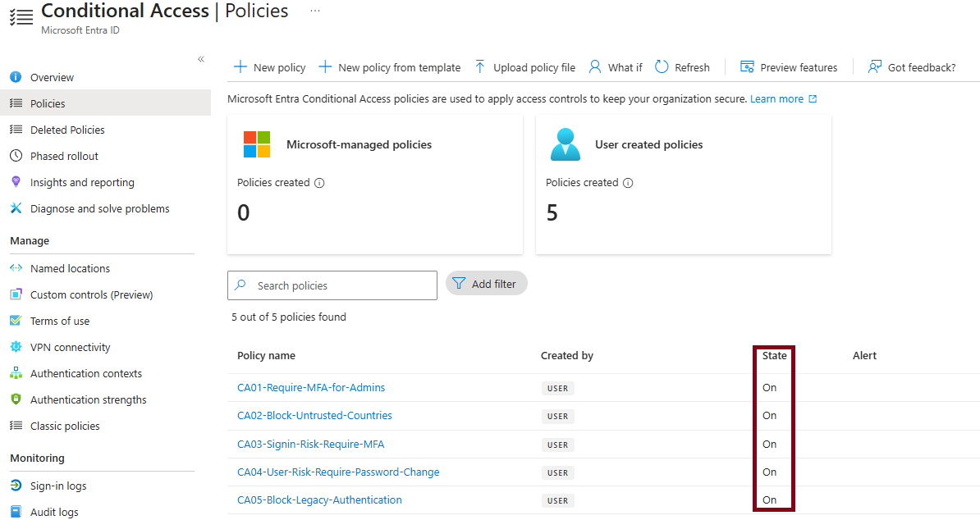Click the Authentication strengths shield icon
Viewport: 980px width, 520px height.
(16, 399)
